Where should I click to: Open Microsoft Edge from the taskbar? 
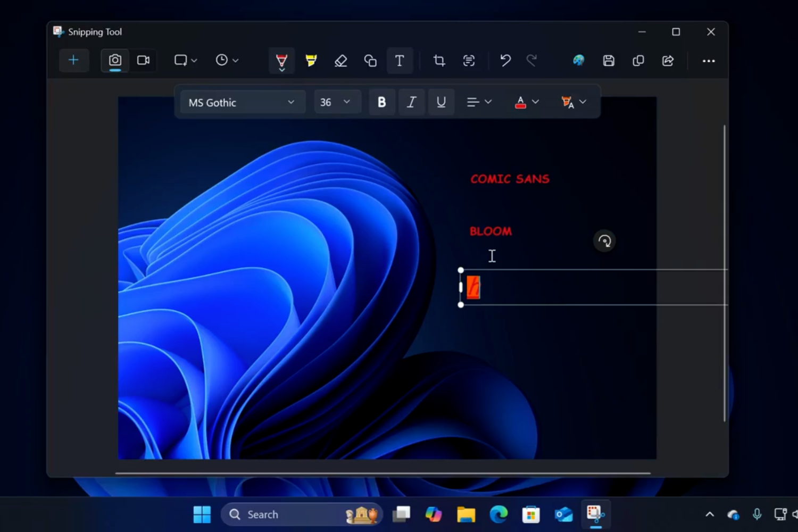498,514
